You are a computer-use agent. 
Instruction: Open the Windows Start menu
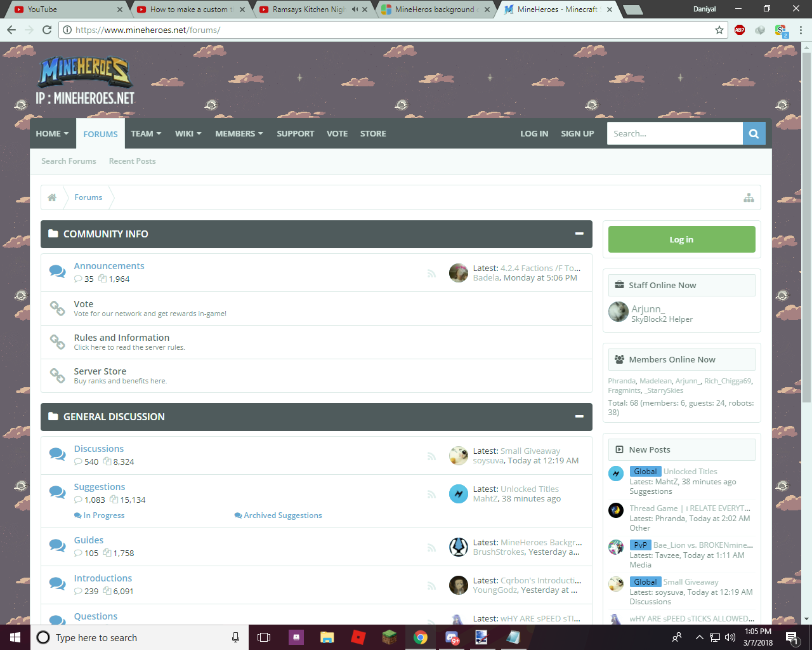coord(15,637)
